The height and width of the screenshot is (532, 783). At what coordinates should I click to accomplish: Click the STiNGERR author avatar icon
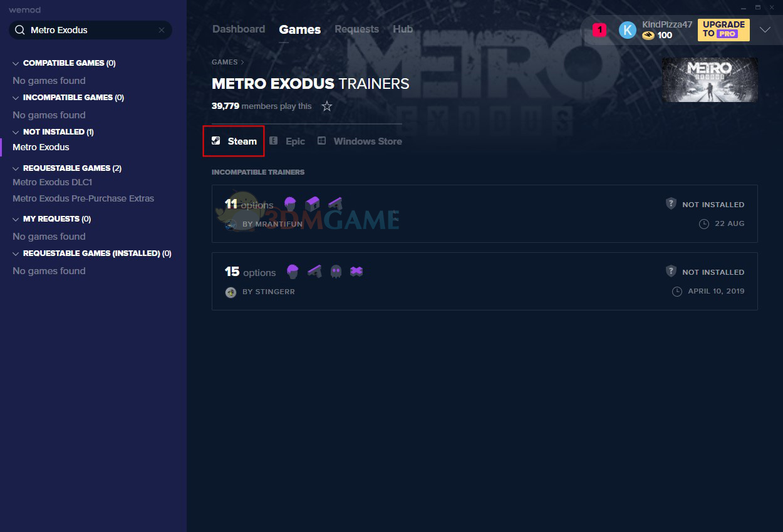[x=231, y=292]
